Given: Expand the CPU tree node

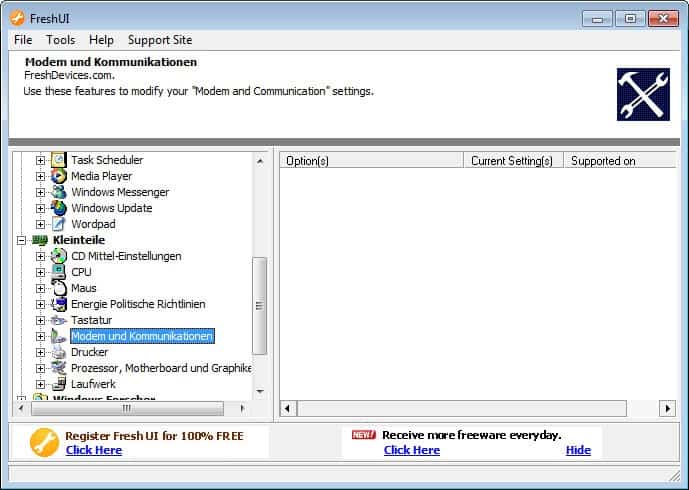Looking at the screenshot, I should click(41, 272).
